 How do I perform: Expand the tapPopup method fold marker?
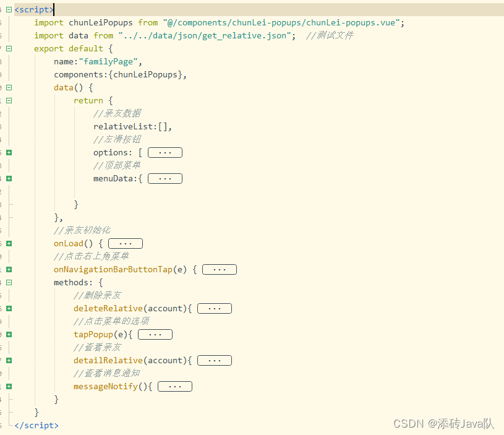[9, 334]
